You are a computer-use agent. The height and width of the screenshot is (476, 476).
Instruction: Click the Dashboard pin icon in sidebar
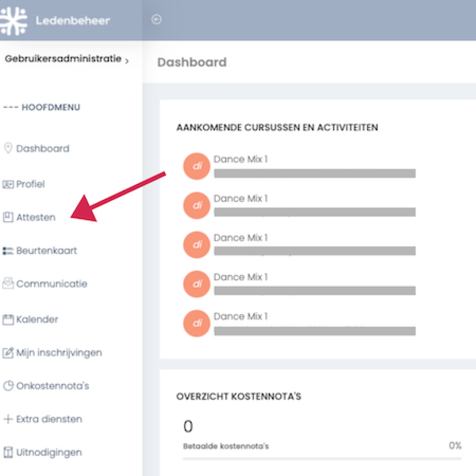8,148
